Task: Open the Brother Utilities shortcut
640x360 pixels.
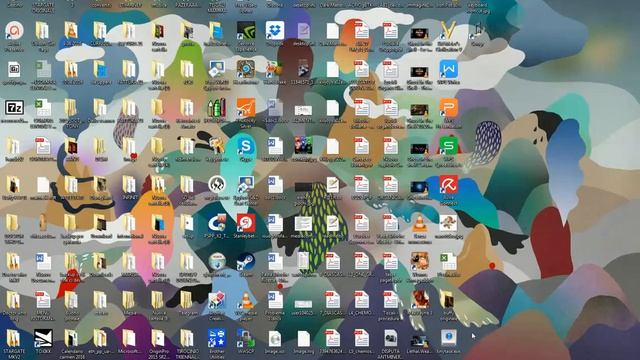Action: [x=217, y=339]
